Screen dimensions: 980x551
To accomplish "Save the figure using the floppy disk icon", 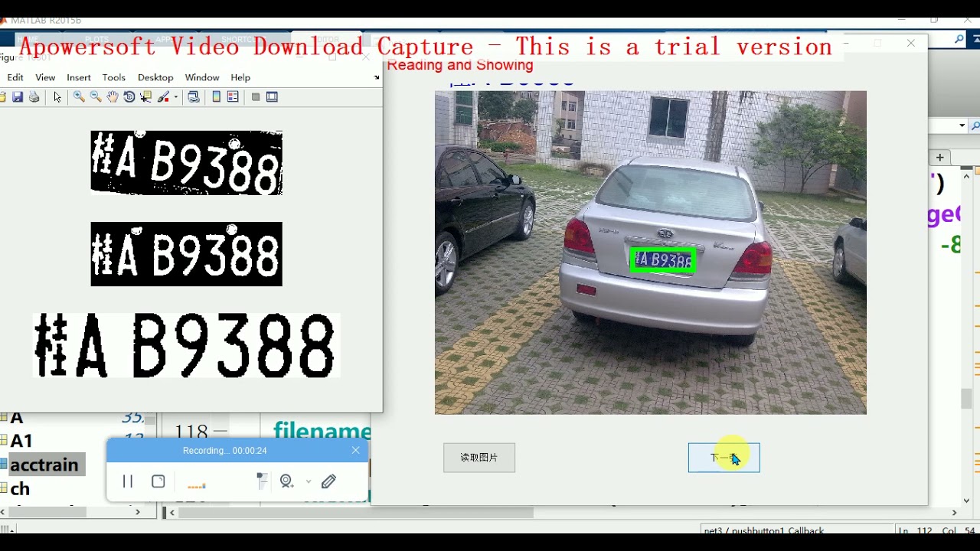I will pos(18,97).
